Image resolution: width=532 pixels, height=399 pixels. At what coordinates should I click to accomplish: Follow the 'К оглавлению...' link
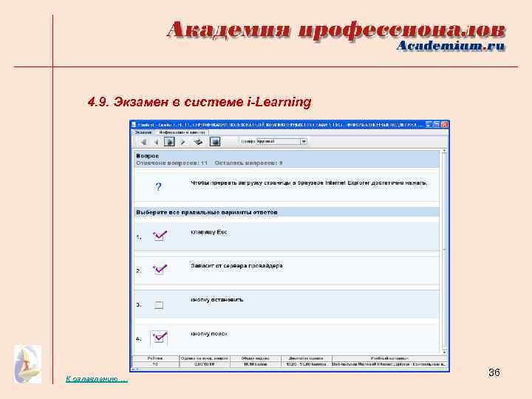[97, 378]
